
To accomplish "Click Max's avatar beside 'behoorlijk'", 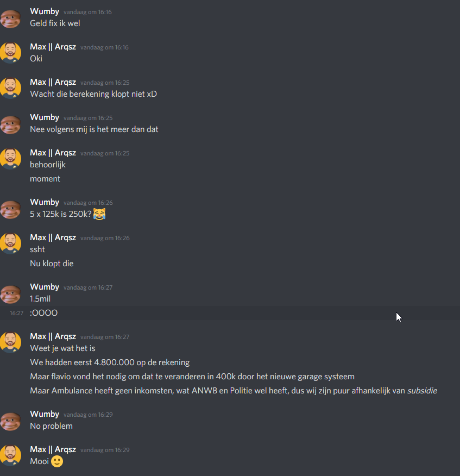I will click(x=10, y=159).
